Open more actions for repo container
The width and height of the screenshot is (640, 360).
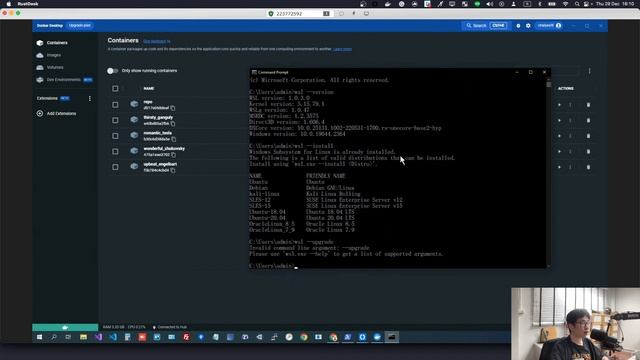click(x=570, y=105)
